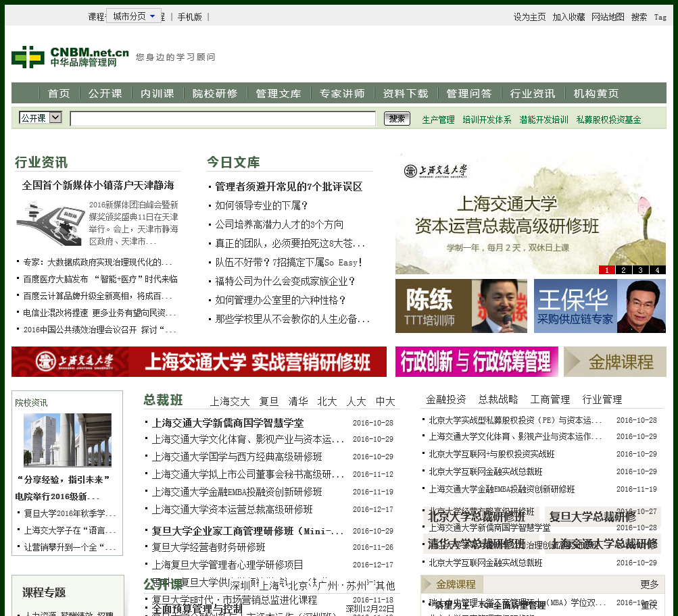Open 首页 in the main navigation
Viewport: 678px width, 616px height.
click(x=59, y=93)
